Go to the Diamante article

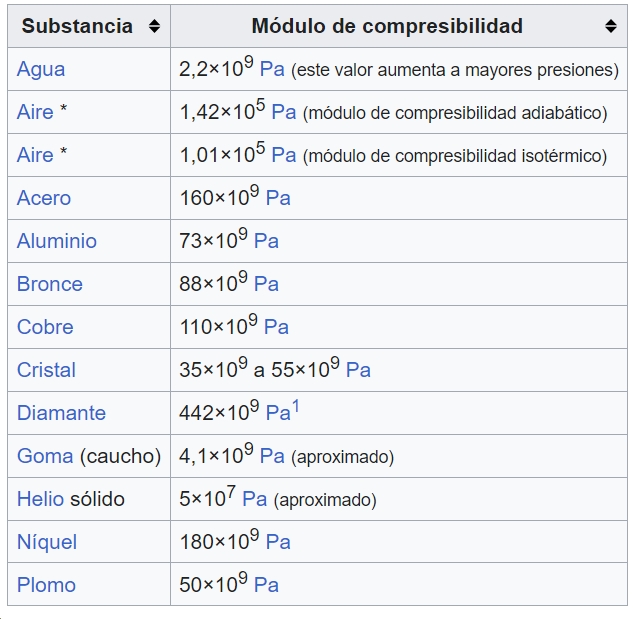[x=61, y=413]
